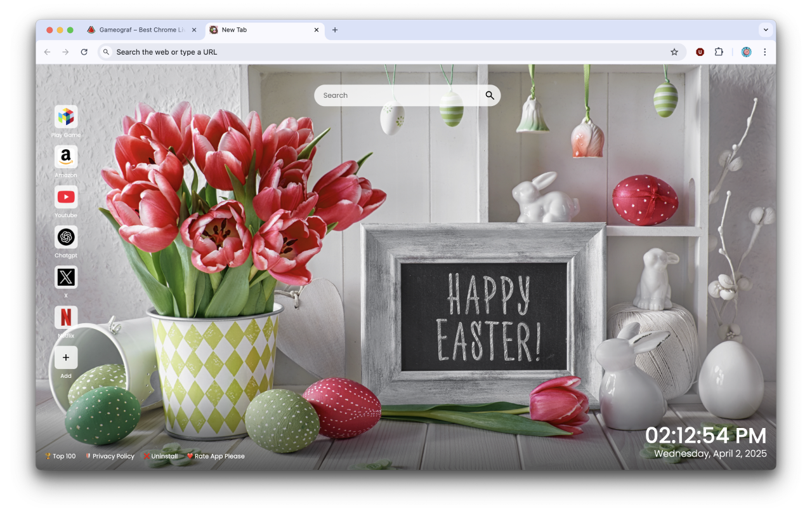Add a new shortcut with the plus icon
812x508 pixels.
point(66,358)
